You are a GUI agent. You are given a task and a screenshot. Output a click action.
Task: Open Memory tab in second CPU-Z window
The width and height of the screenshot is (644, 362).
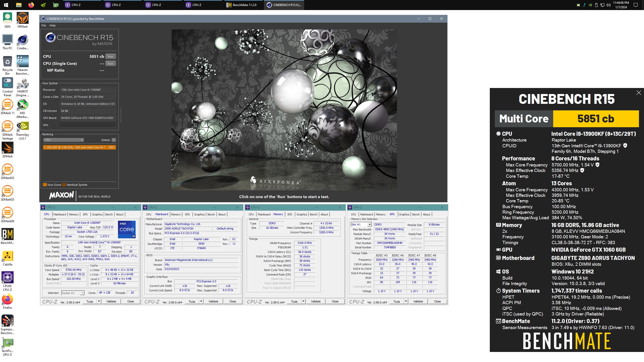pyautogui.click(x=176, y=214)
